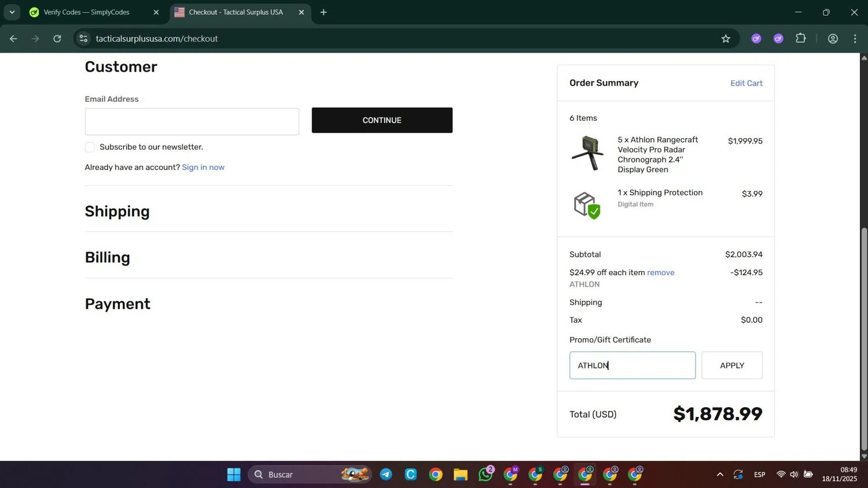Open Telegram from the taskbar
This screenshot has width=868, height=488.
coord(386,475)
